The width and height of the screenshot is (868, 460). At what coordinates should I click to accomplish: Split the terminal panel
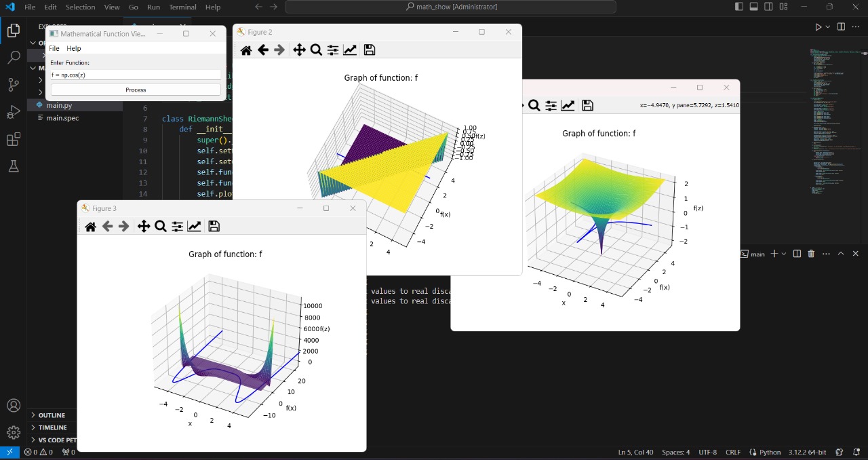pyautogui.click(x=797, y=254)
